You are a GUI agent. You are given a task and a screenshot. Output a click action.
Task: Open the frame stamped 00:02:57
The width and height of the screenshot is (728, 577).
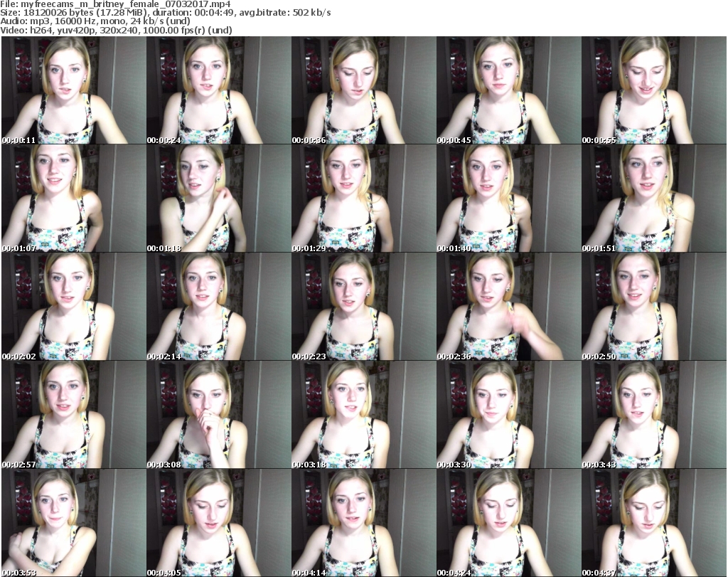[x=74, y=415]
